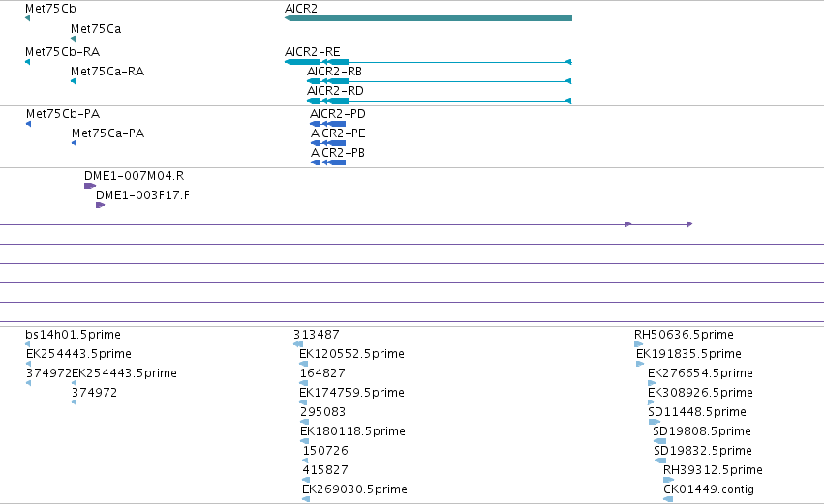Screen dimensions: 824x504
Task: Select the AICR2-RB transcript feature
Action: click(x=440, y=81)
